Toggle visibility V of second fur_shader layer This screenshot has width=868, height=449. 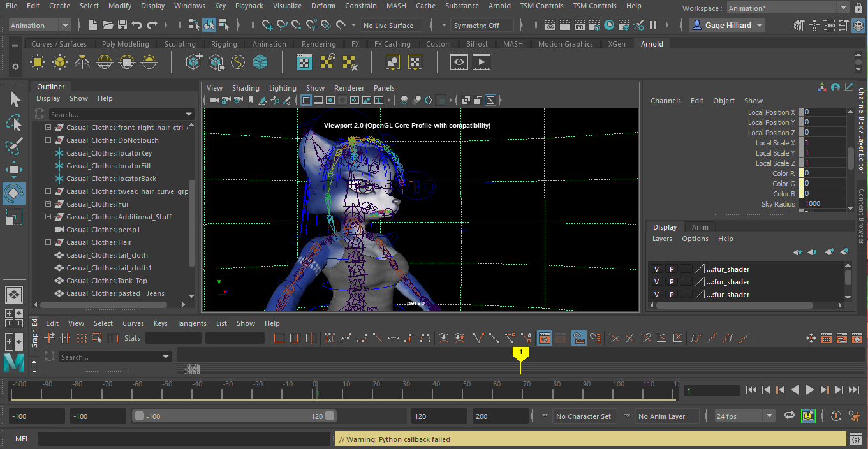656,282
